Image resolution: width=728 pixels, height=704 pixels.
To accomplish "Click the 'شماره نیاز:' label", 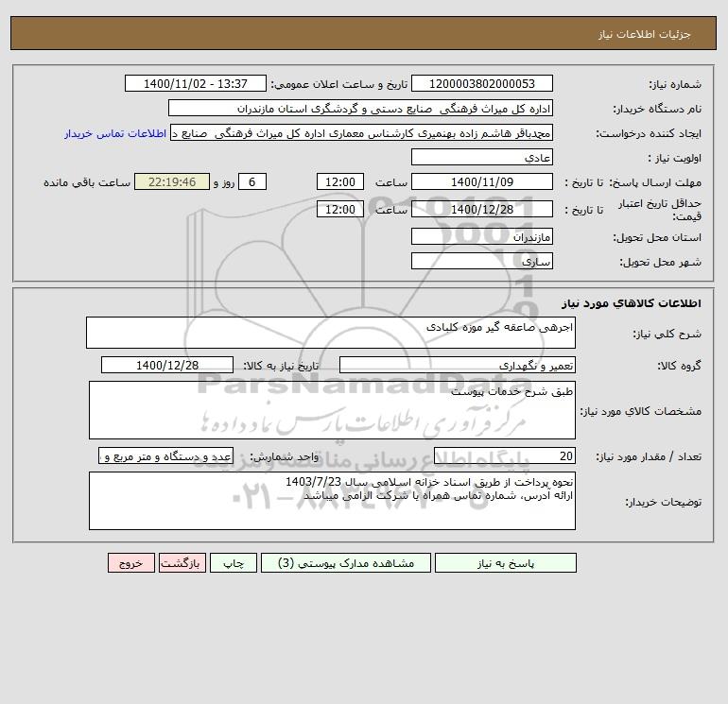I will (675, 84).
